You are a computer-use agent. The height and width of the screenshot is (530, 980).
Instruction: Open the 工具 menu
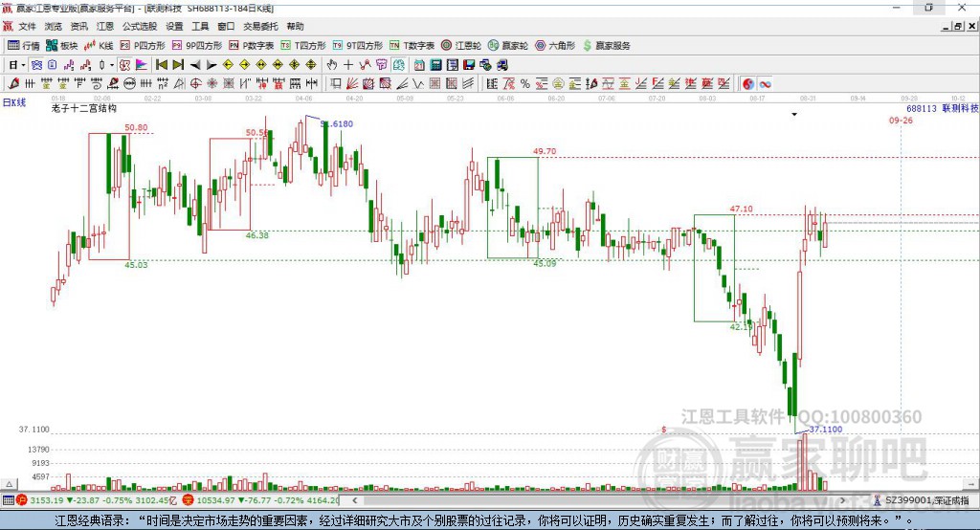[x=200, y=26]
